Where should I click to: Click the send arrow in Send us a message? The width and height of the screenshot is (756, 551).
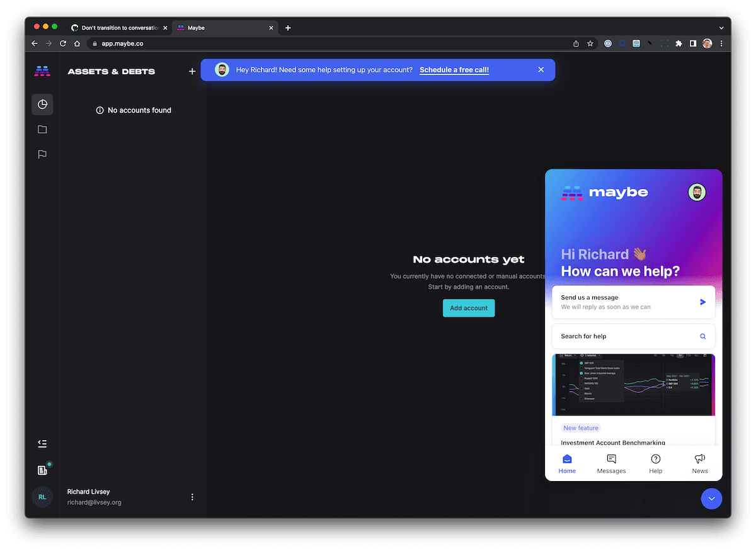(703, 302)
